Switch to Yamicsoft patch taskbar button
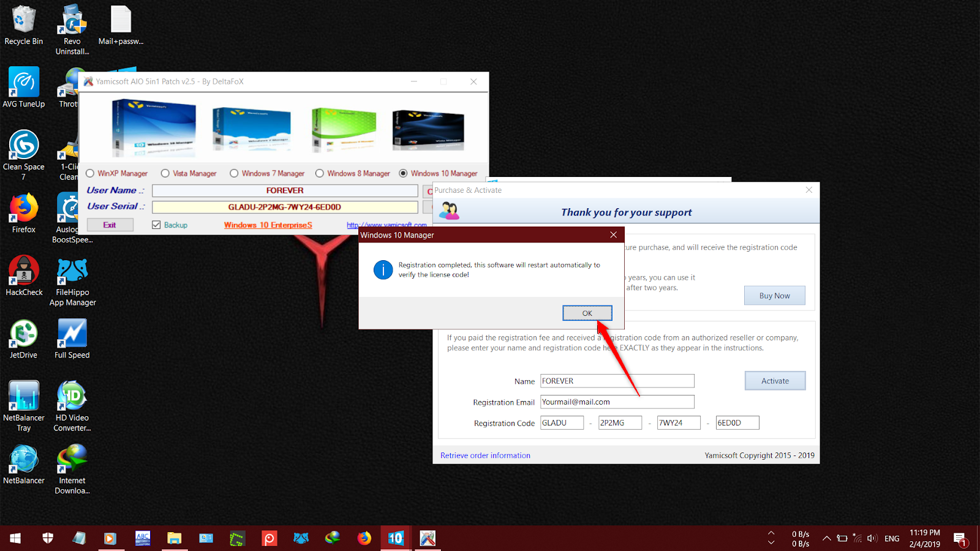 pyautogui.click(x=428, y=538)
